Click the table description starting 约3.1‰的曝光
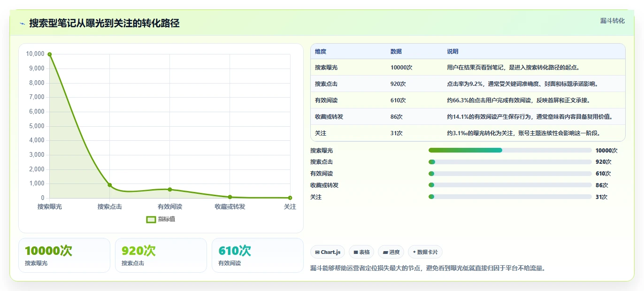644x291 pixels. (524, 133)
